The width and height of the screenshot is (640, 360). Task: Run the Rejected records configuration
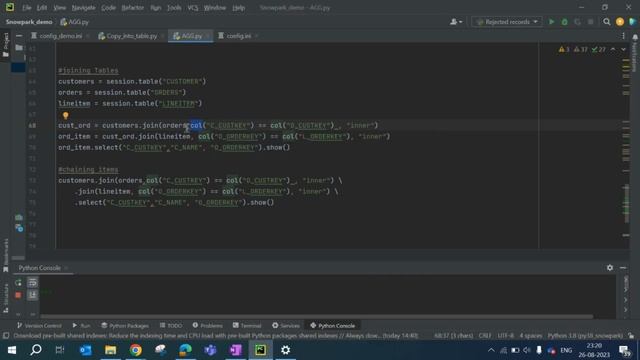point(551,22)
